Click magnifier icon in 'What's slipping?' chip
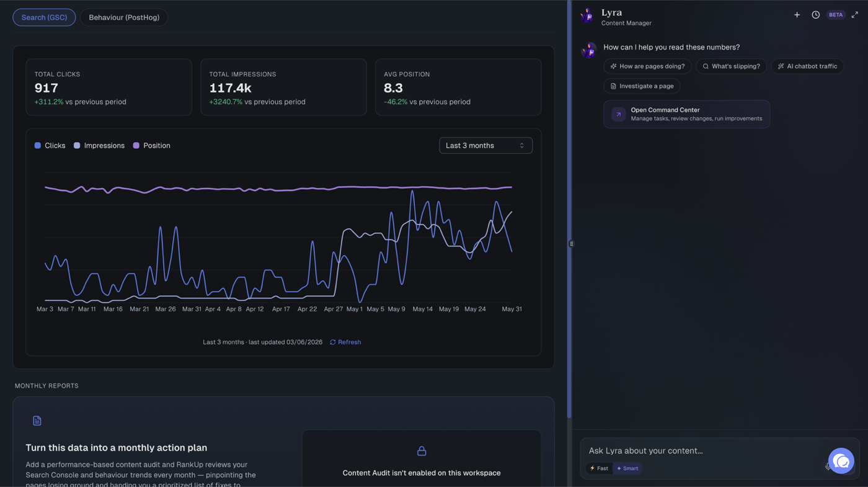 click(x=706, y=66)
